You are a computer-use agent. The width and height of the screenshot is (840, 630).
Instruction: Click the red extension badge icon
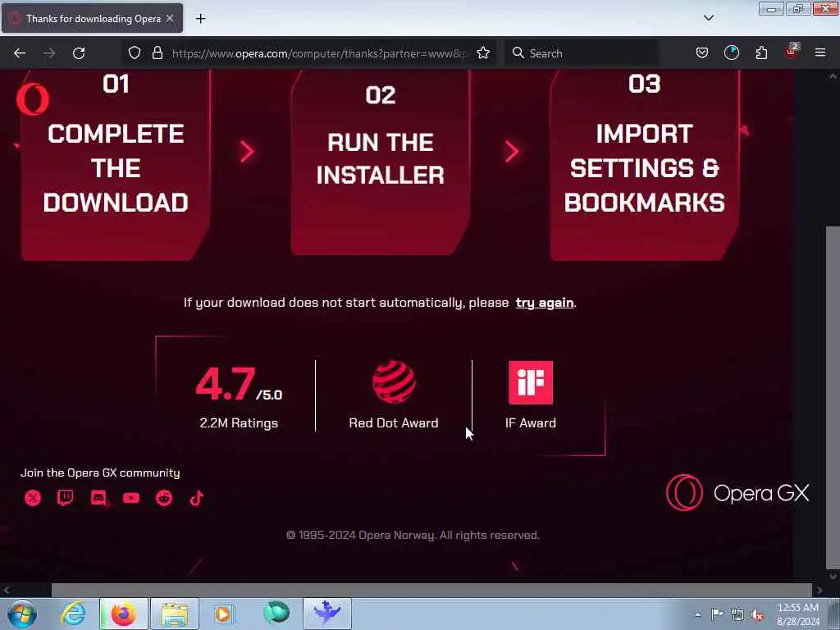(792, 52)
